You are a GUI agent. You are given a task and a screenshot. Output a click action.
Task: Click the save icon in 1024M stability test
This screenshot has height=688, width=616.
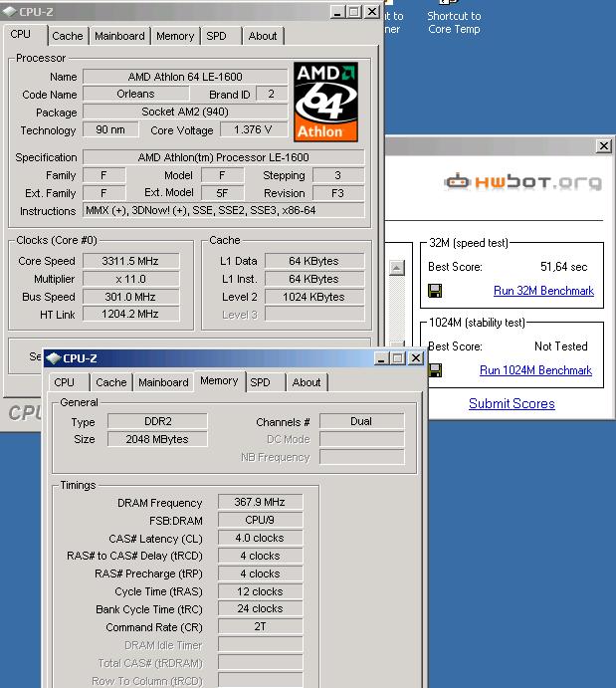[435, 370]
